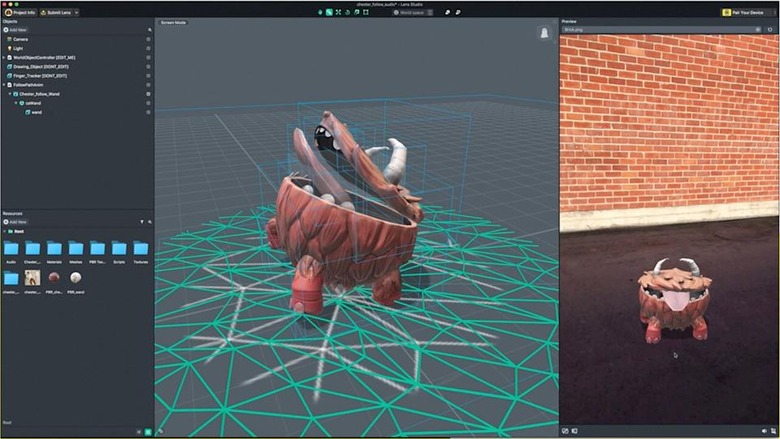Toggle visibility of Chester_follow_Wand object
This screenshot has height=439, width=780.
click(149, 94)
